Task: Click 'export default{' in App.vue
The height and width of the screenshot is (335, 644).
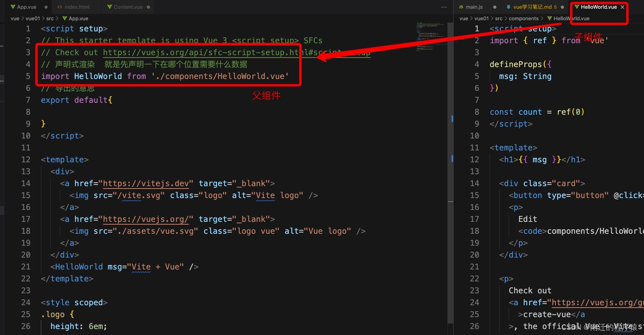Action: (77, 100)
